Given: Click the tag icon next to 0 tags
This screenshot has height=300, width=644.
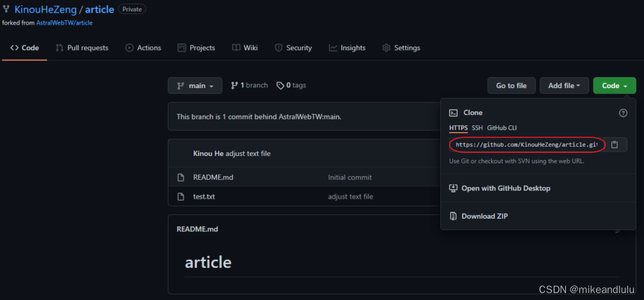Looking at the screenshot, I should coord(280,86).
